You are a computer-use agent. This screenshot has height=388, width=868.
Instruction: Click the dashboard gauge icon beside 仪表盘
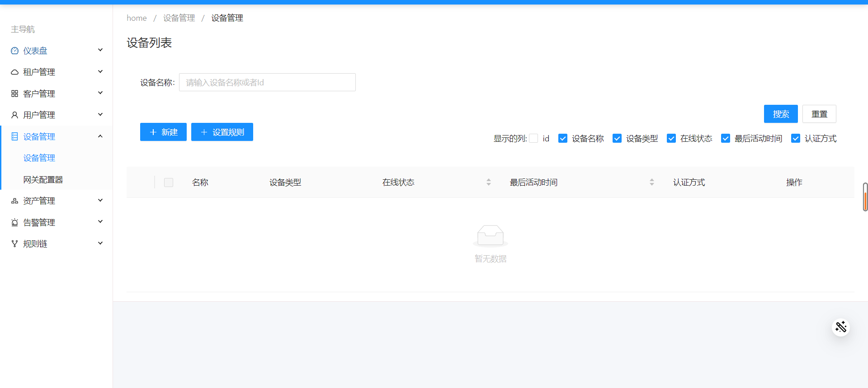14,51
